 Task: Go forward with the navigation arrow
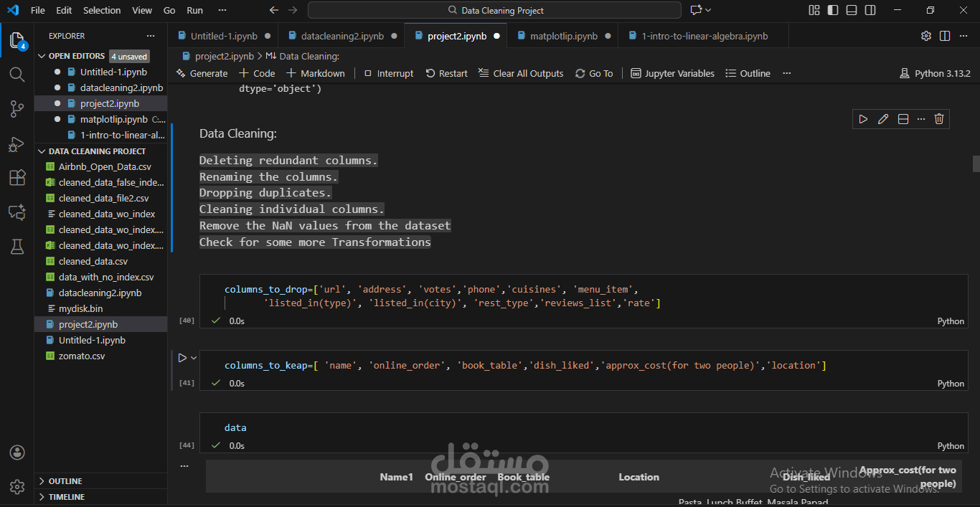pos(292,10)
